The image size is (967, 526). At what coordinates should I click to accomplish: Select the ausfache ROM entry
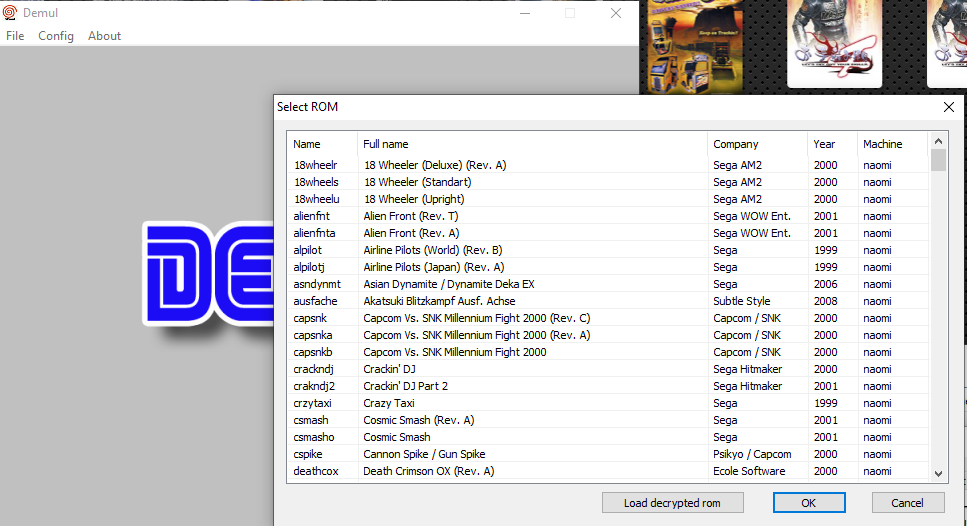tap(608, 301)
